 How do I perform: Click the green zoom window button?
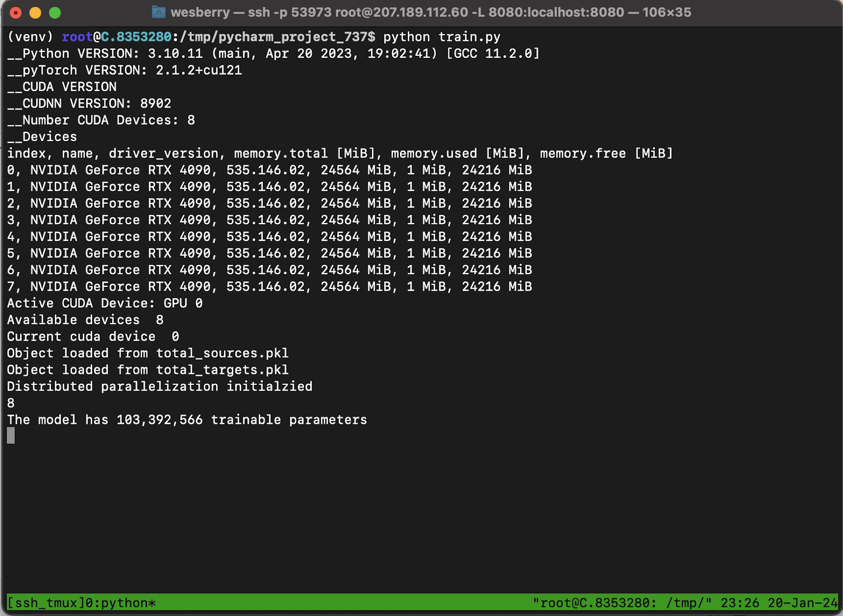pyautogui.click(x=55, y=13)
